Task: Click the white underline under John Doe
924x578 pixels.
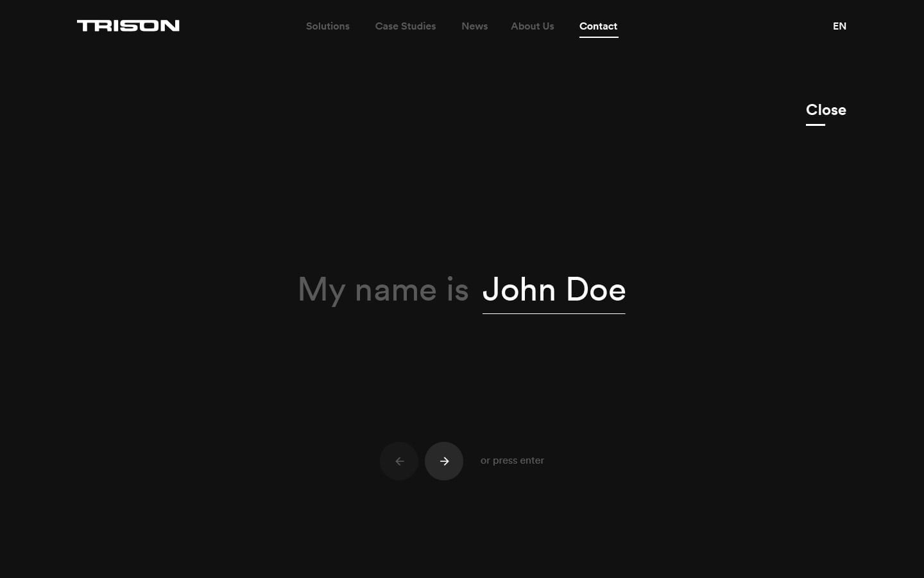Action: (x=553, y=313)
